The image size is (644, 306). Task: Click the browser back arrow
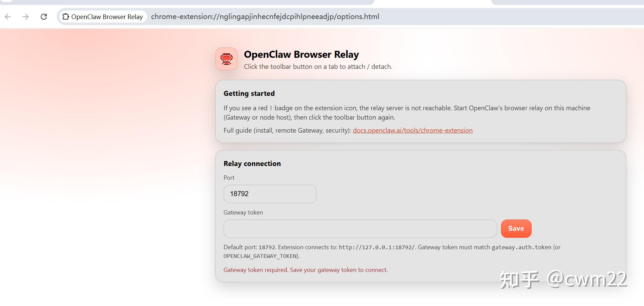[8, 17]
